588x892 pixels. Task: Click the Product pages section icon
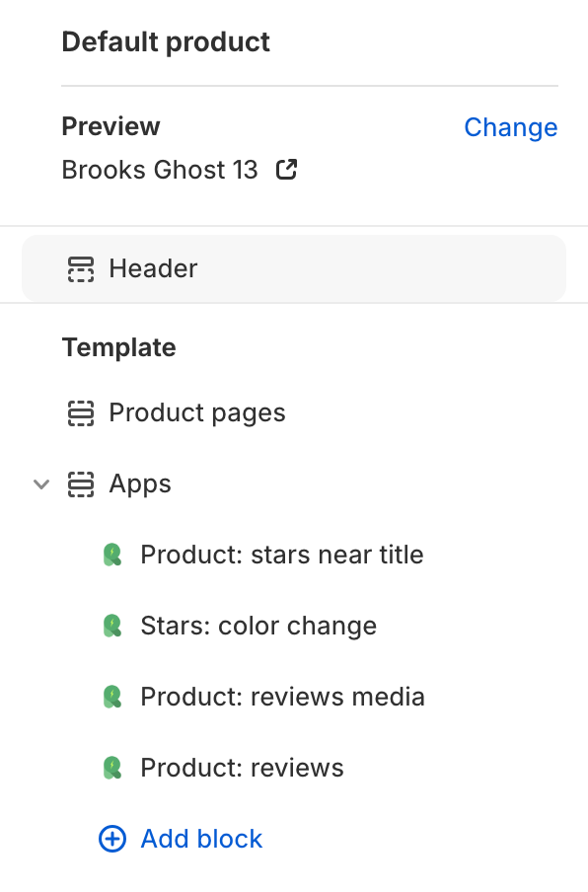81,413
